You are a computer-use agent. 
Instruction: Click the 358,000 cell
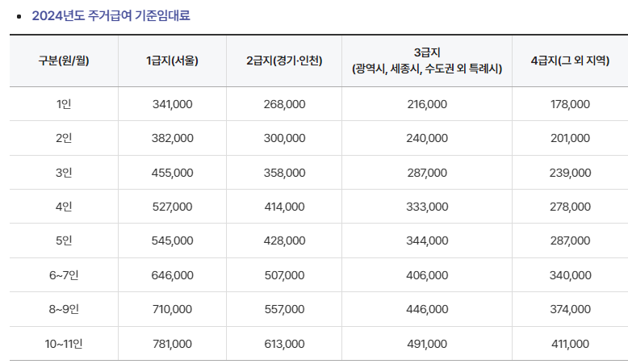[284, 173]
